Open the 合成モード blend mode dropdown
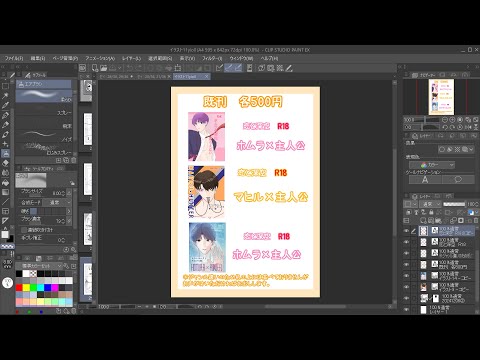The height and width of the screenshot is (360, 480). [56, 202]
